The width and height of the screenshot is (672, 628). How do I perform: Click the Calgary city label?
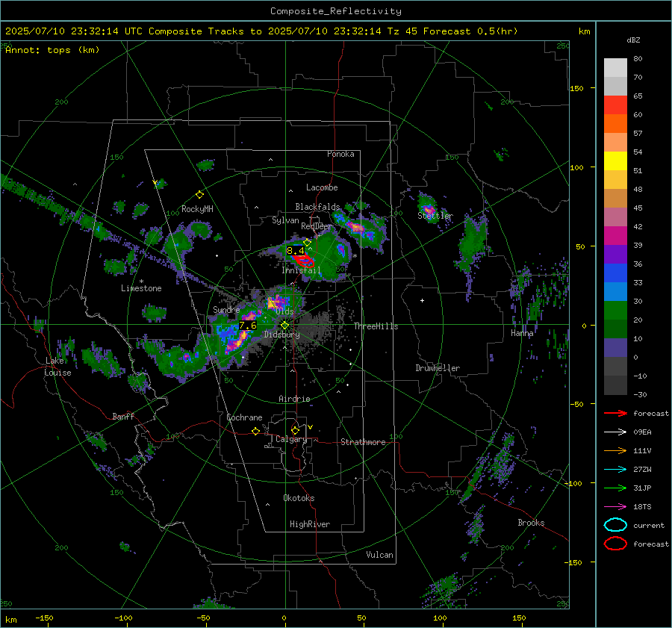291,439
